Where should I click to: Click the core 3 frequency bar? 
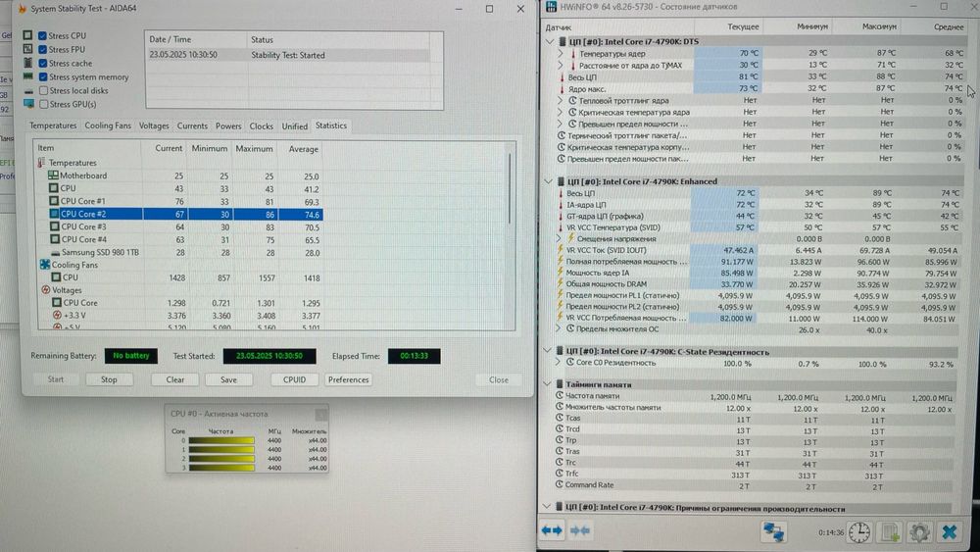pos(221,468)
